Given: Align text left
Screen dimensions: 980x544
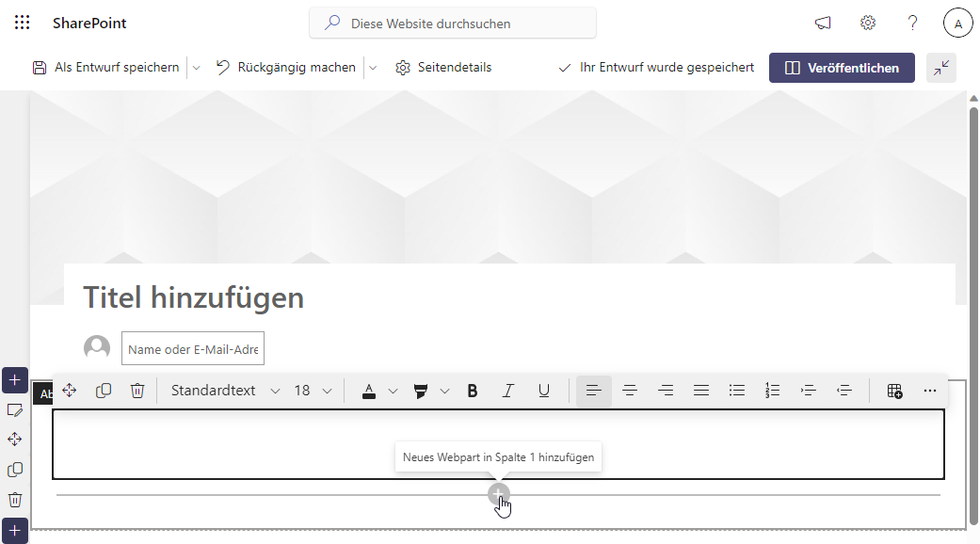Looking at the screenshot, I should click(x=594, y=391).
